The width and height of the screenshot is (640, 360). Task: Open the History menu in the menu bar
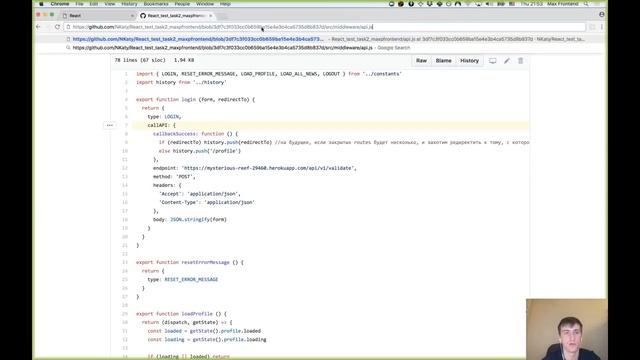[x=129, y=4]
